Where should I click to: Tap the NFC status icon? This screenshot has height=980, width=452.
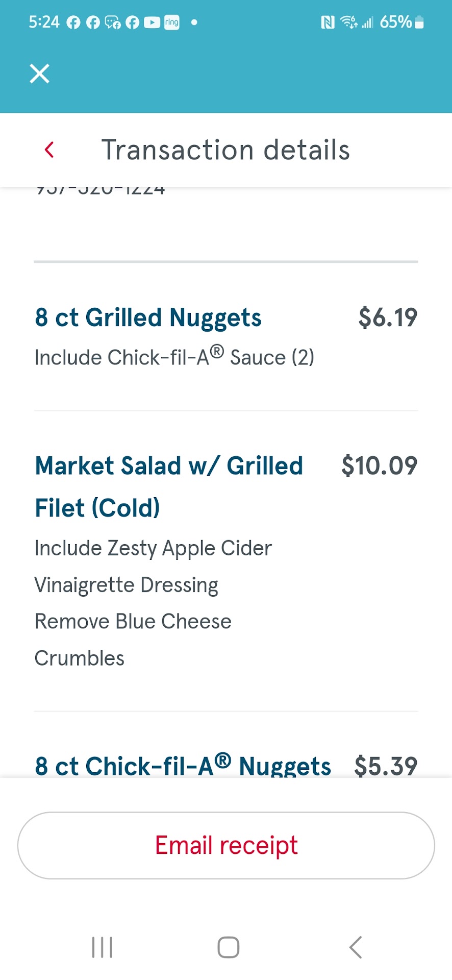tap(328, 22)
